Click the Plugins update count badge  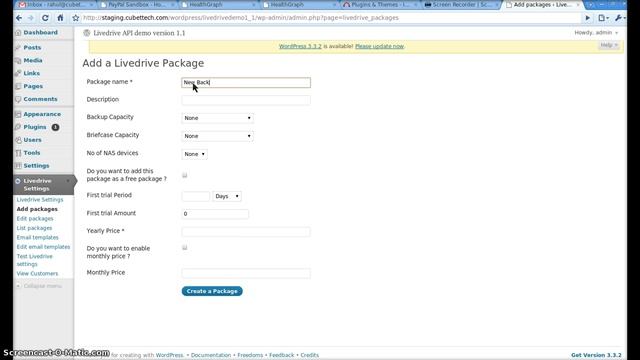point(56,127)
